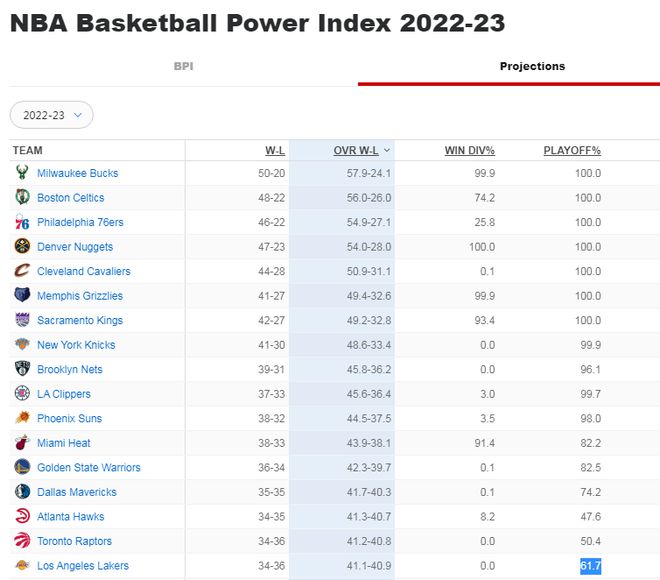
Task: Open the Phoenix Suns team link
Action: (69, 418)
